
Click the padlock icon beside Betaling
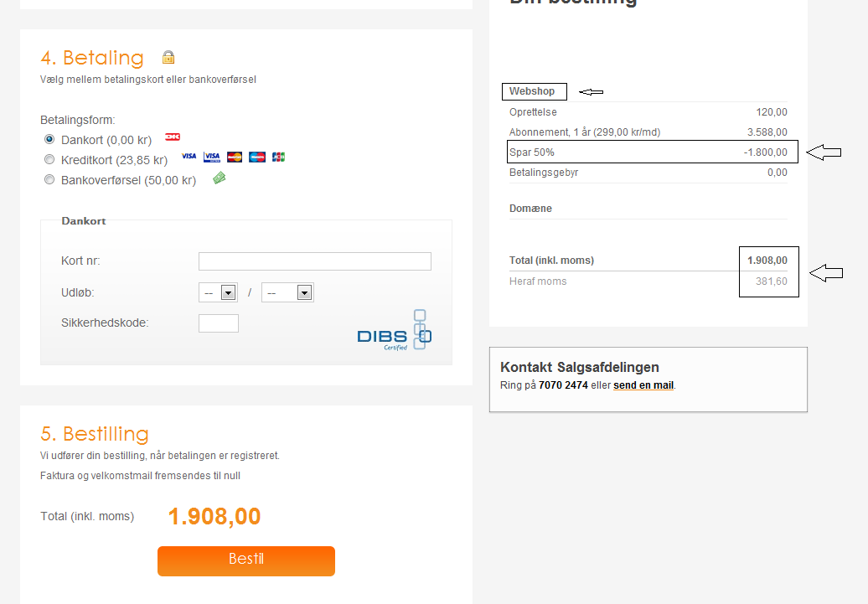point(168,58)
